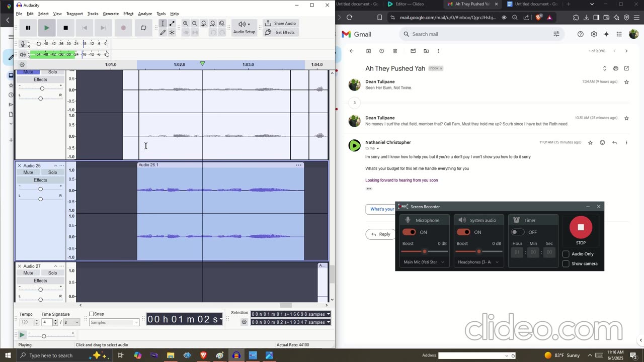Screen dimensions: 644x362
Task: Open the Tracks menu
Action: pos(93,14)
